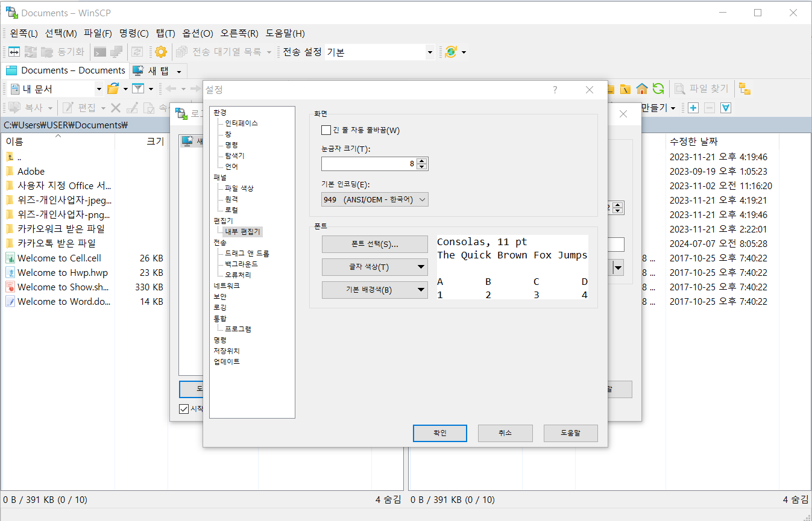Viewport: 812px width, 521px height.
Task: Open the 명령 menu
Action: click(134, 34)
